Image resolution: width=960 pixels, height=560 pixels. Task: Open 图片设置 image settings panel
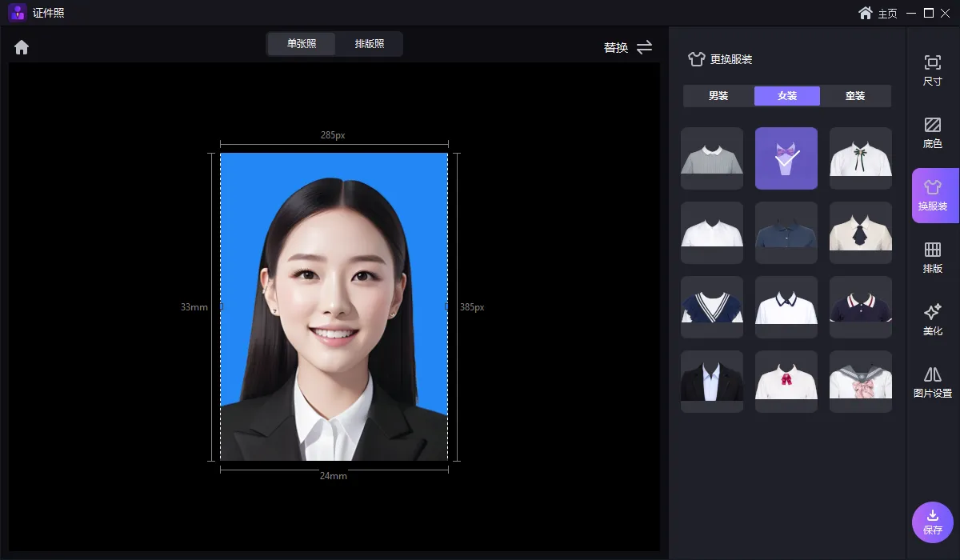(x=932, y=382)
